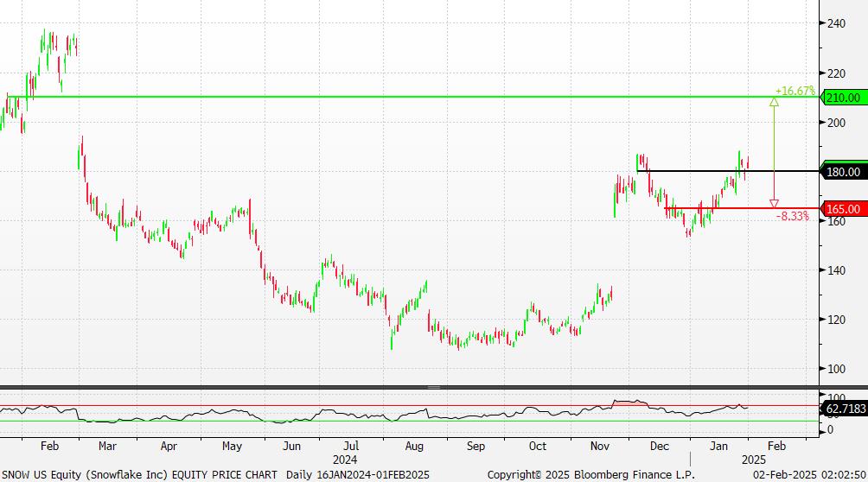Click the Jul month label on time axis
Viewport: 868px width, 482px height.
(351, 446)
